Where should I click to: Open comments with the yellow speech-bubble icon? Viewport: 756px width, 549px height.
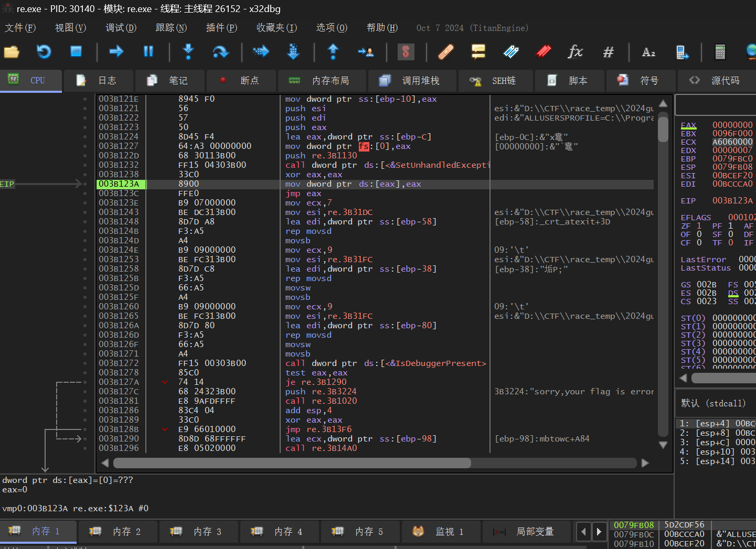tap(478, 51)
